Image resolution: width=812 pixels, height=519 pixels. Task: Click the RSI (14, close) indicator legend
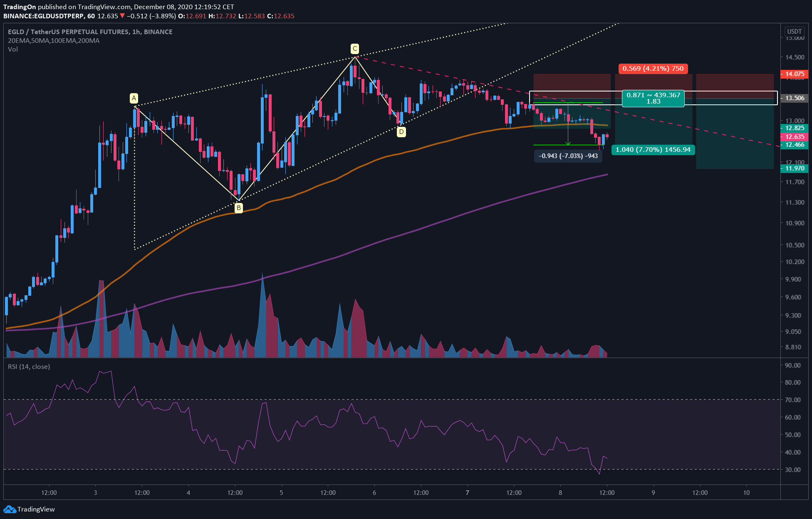[29, 366]
